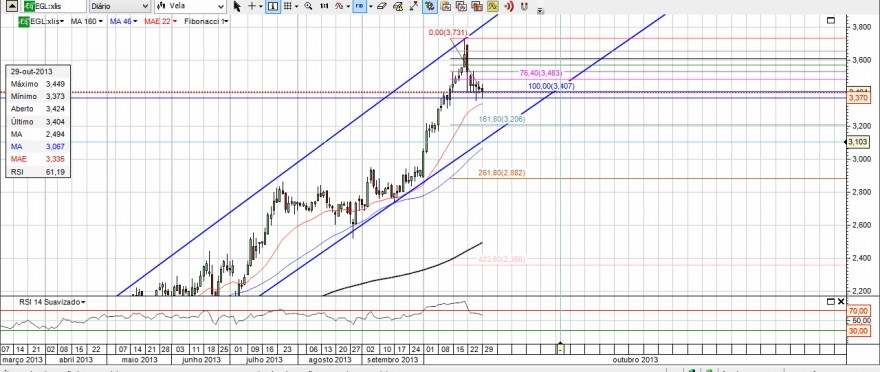Toggle the data info box button

pyautogui.click(x=273, y=6)
